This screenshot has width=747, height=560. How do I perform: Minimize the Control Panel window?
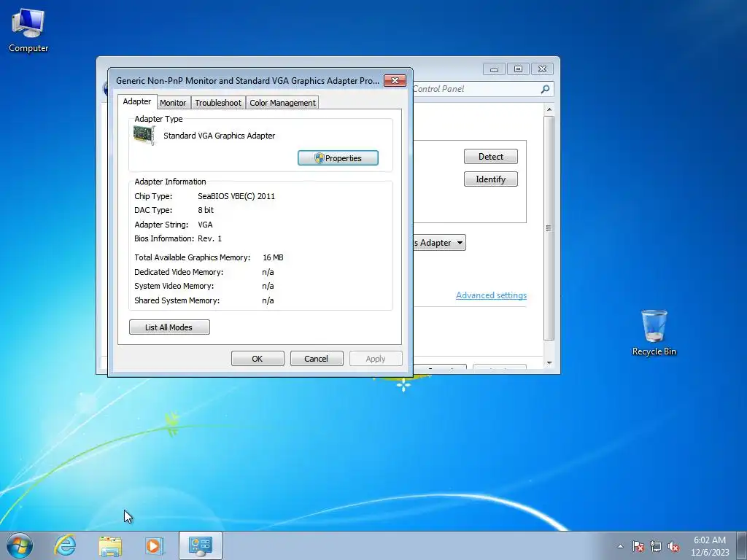pos(494,69)
